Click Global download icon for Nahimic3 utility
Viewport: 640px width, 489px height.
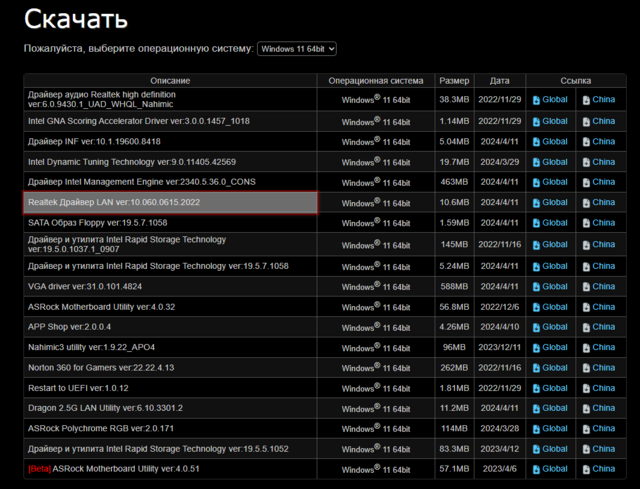[537, 347]
